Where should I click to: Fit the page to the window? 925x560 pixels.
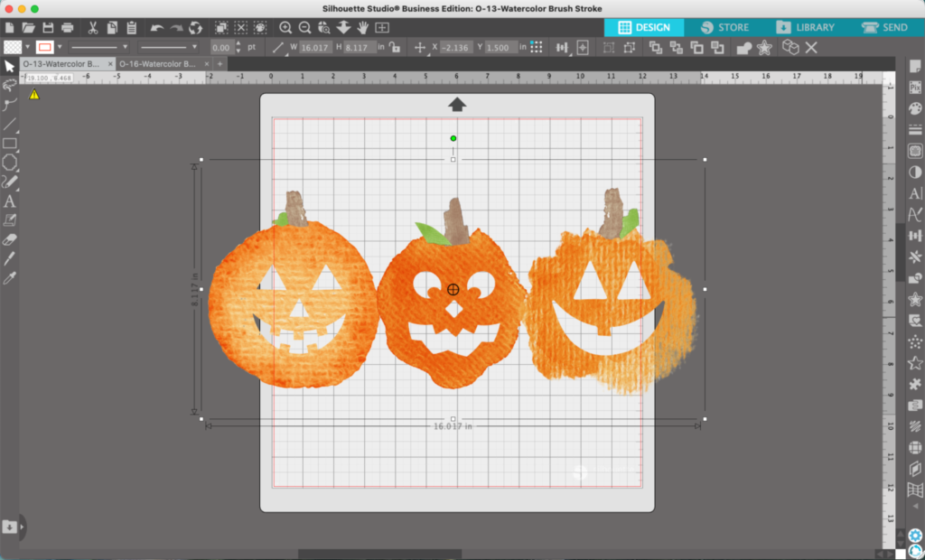point(382,28)
